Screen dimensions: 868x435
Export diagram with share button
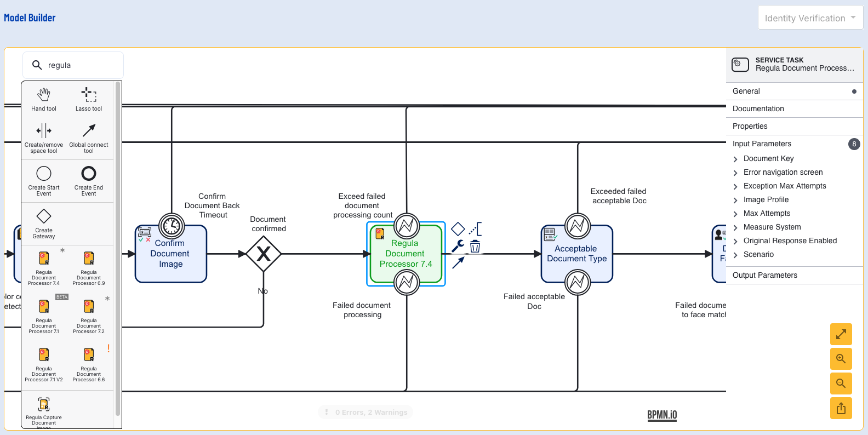[841, 408]
